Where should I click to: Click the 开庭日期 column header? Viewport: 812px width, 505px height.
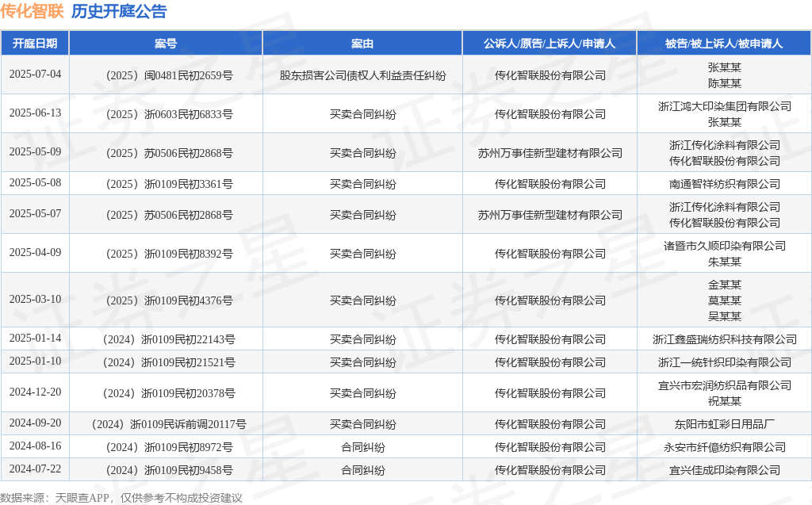pos(35,44)
